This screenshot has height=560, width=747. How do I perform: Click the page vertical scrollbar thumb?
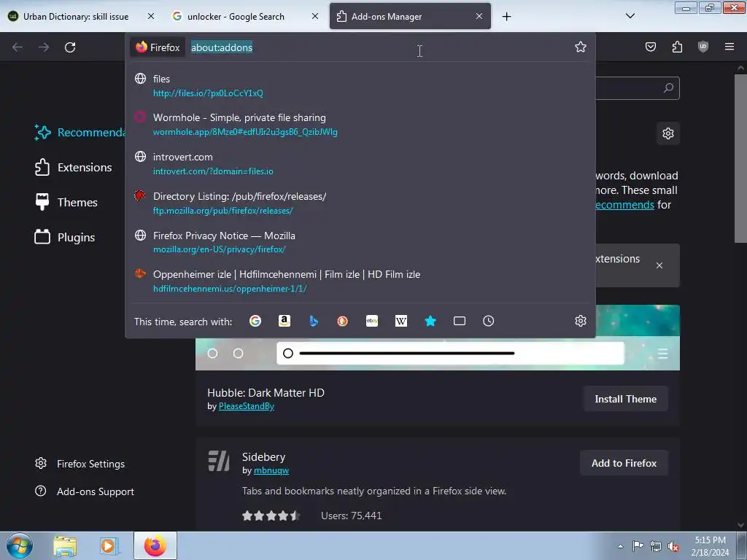(x=741, y=157)
